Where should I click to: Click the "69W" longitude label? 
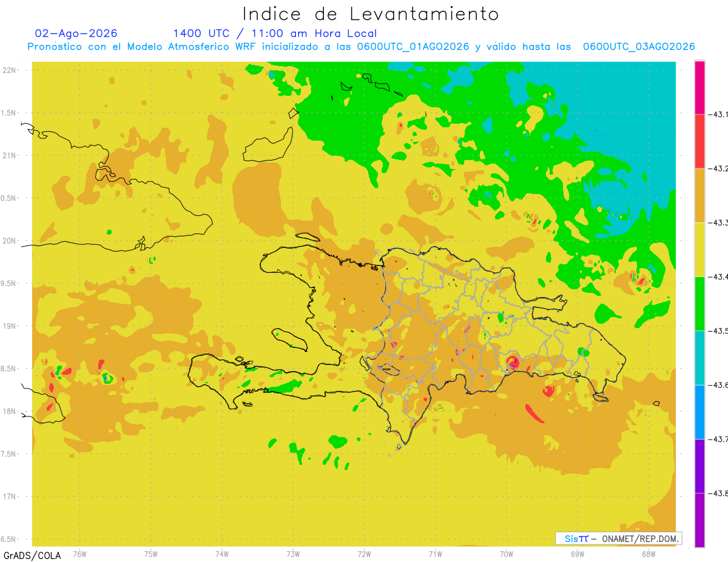578,554
